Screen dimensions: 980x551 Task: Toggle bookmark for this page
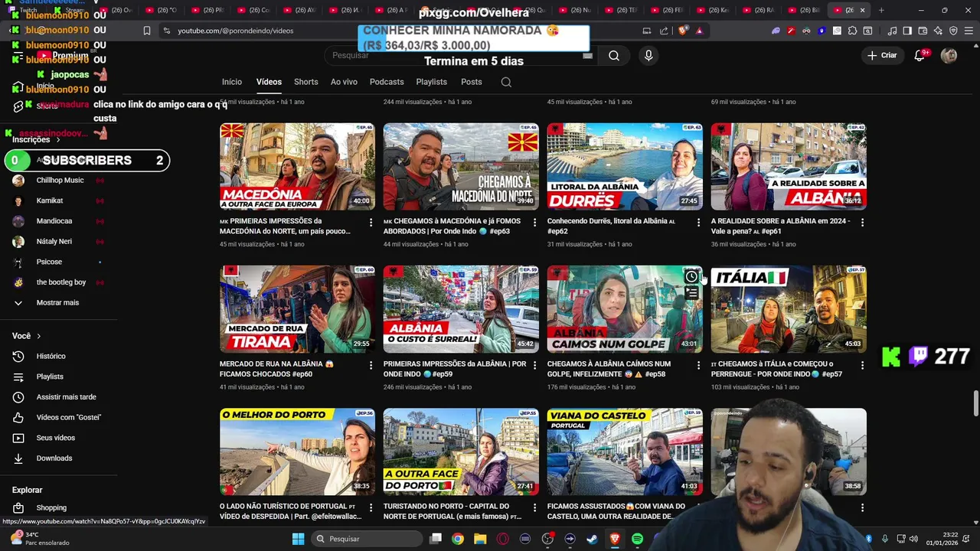tap(147, 31)
